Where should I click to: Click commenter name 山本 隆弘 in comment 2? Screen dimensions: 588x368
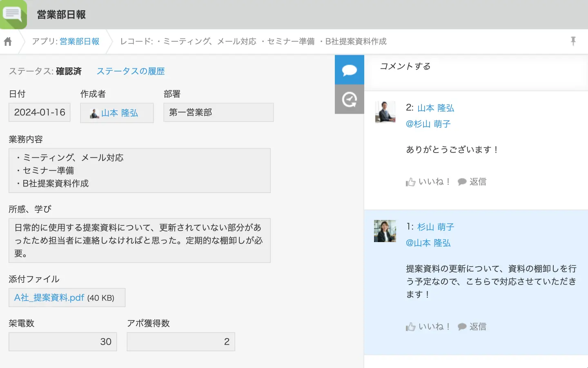click(x=436, y=108)
